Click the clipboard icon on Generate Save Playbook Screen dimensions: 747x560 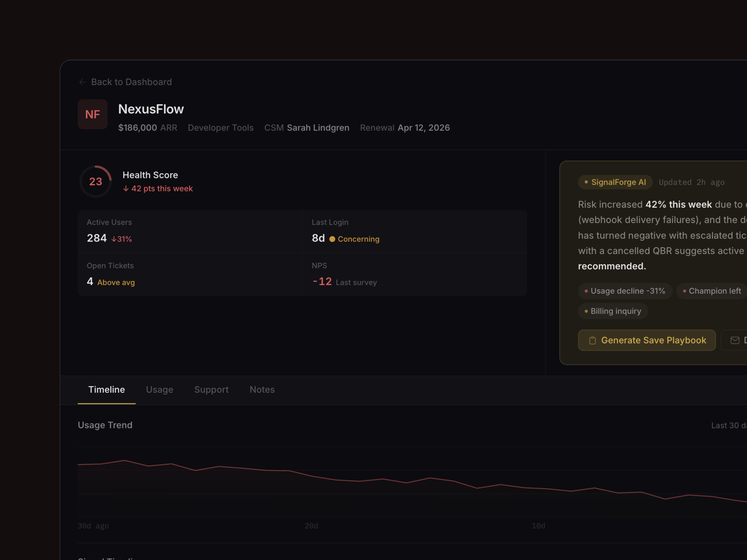click(592, 340)
